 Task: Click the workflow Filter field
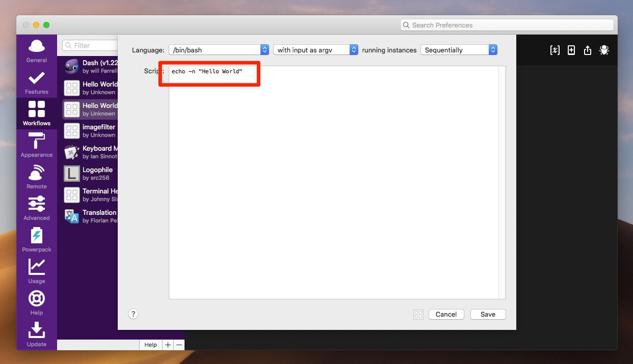tap(90, 45)
